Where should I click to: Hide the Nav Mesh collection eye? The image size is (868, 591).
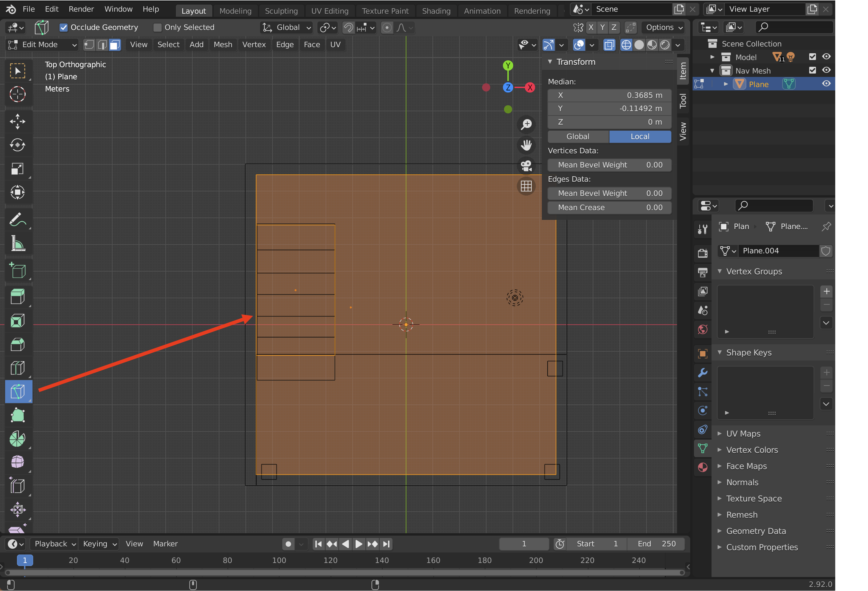826,70
